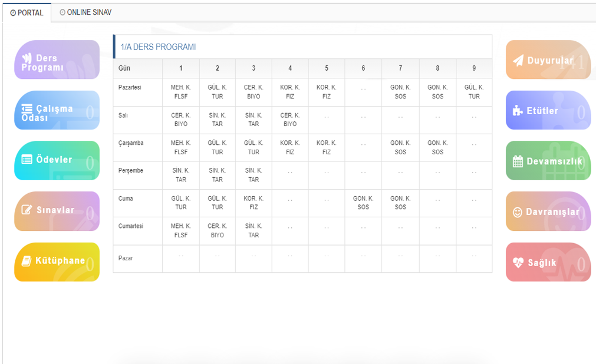This screenshot has height=364, width=596.
Task: Open the Kütüphane tile
Action: [57, 262]
